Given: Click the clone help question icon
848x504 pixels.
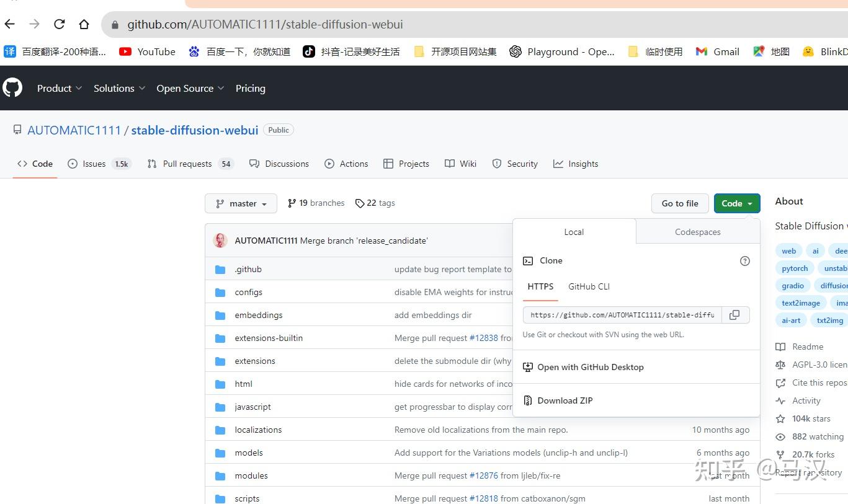Looking at the screenshot, I should 745,261.
